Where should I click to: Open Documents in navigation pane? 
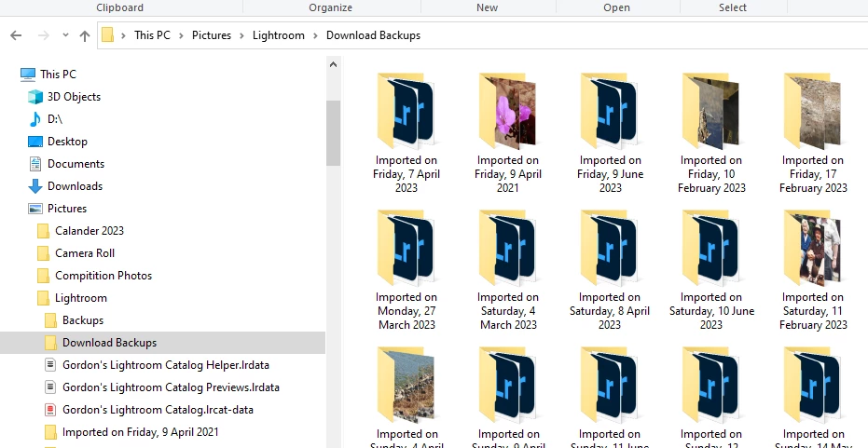coord(76,164)
